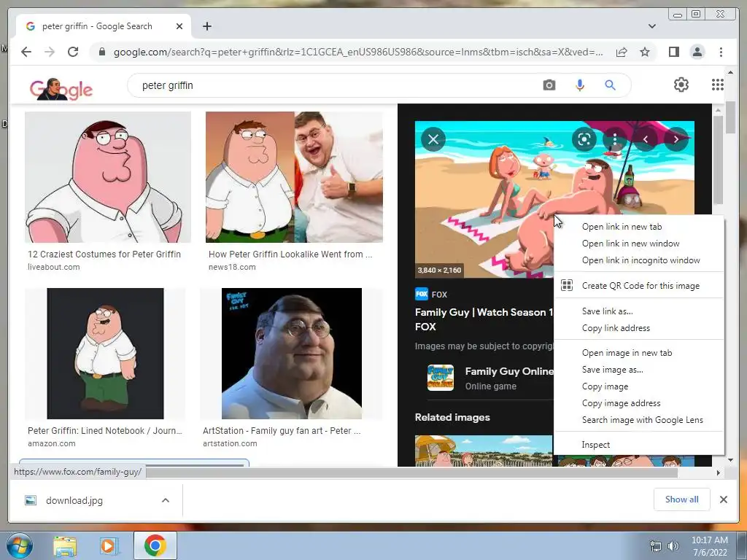Open Windows Explorer from taskbar

[x=65, y=546]
